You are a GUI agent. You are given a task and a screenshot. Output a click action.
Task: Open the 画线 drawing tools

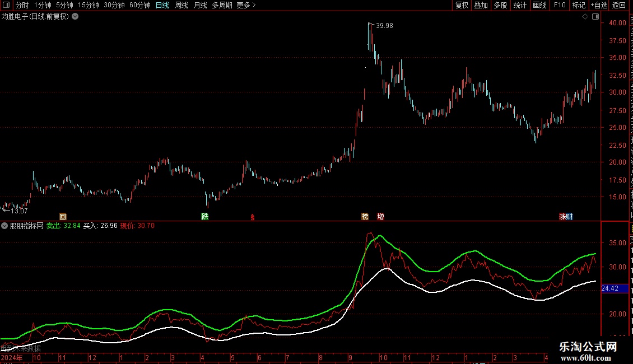539,5
